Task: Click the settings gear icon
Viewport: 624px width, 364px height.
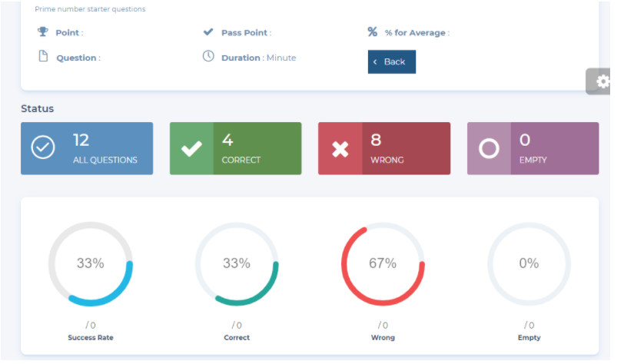Action: [x=602, y=81]
